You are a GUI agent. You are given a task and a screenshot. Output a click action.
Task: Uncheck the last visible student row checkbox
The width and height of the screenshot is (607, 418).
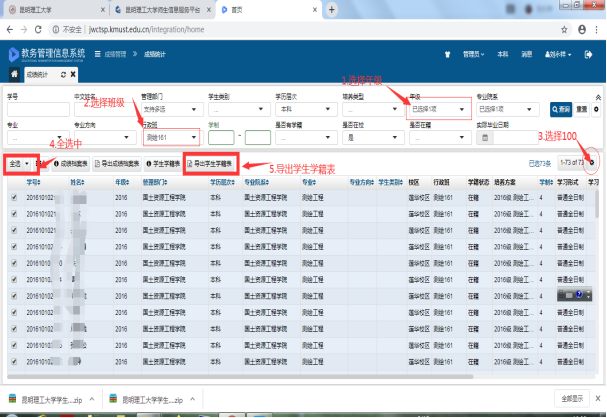coord(14,361)
